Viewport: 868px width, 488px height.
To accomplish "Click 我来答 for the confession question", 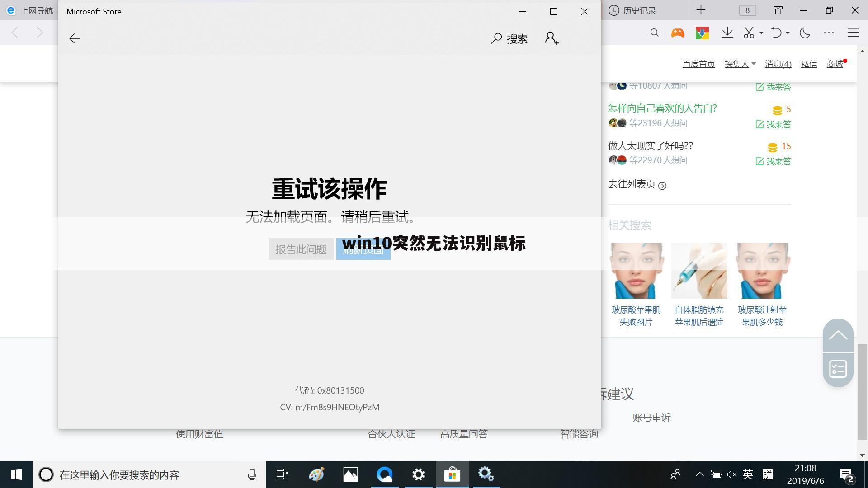I will (773, 124).
